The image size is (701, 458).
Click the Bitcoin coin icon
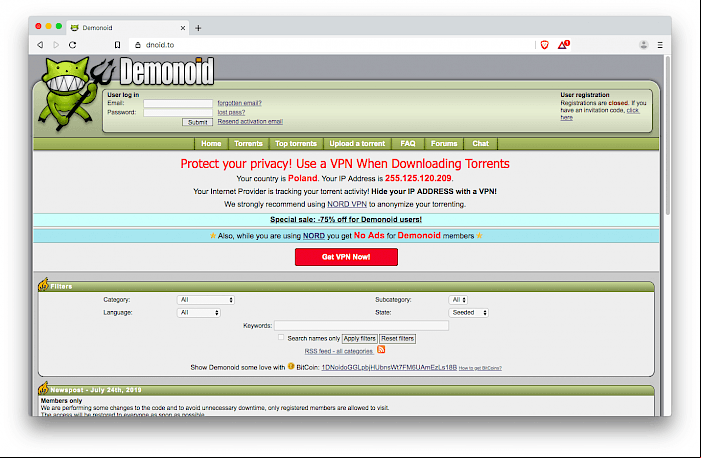291,366
